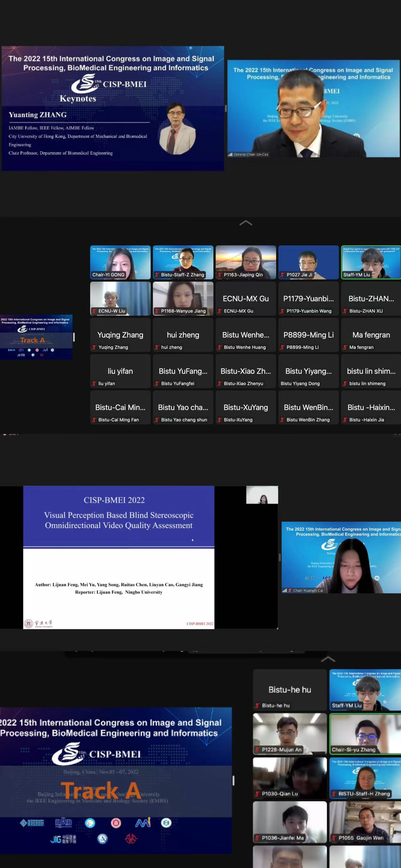Collapse gallery with chevron above Bistu-he hu tiles

pyautogui.click(x=328, y=659)
